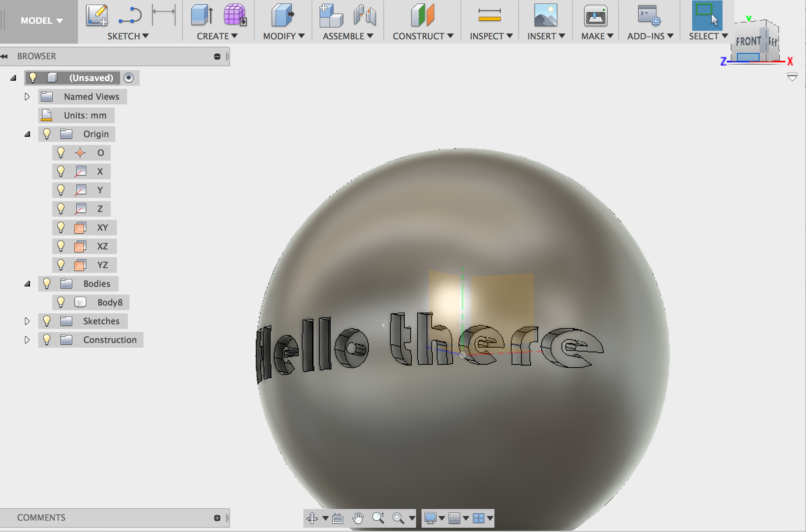Viewport: 806px width, 532px height.
Task: Click the Select tool icon
Action: click(x=707, y=16)
